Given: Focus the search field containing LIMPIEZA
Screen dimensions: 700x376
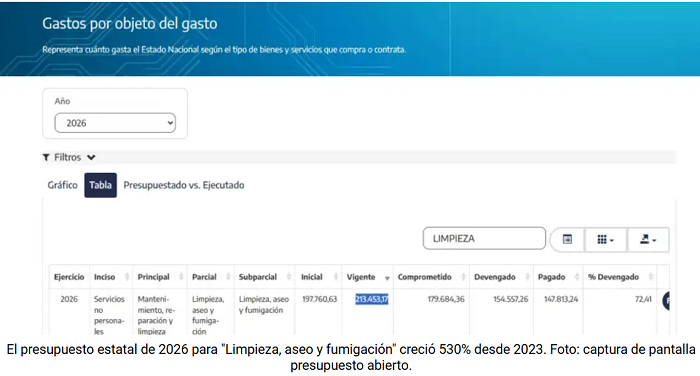Looking at the screenshot, I should (484, 238).
